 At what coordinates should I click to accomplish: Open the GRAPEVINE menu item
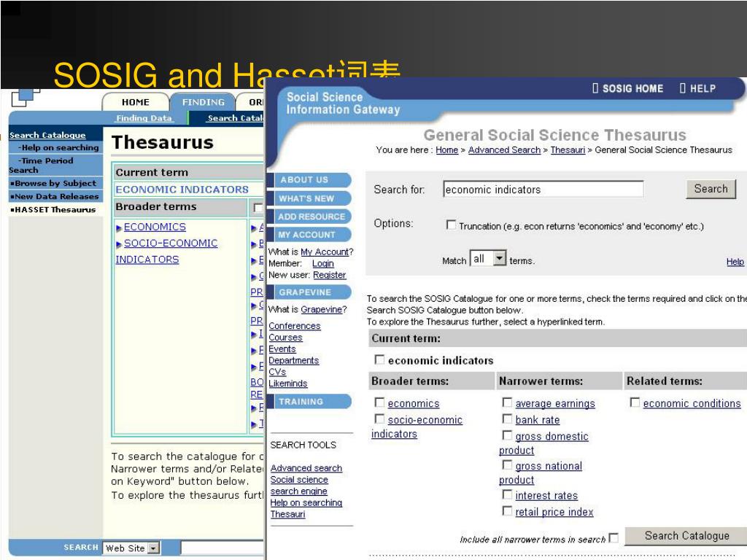(x=309, y=292)
